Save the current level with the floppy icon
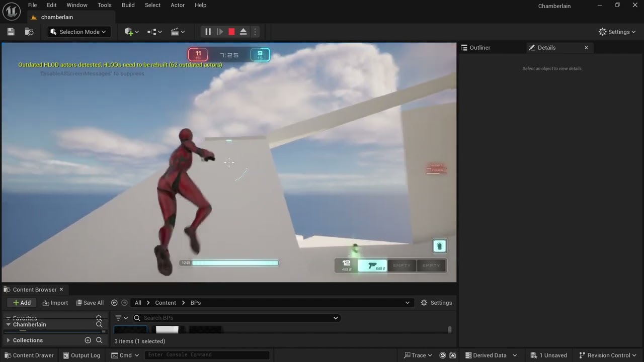644x362 pixels. [11, 32]
